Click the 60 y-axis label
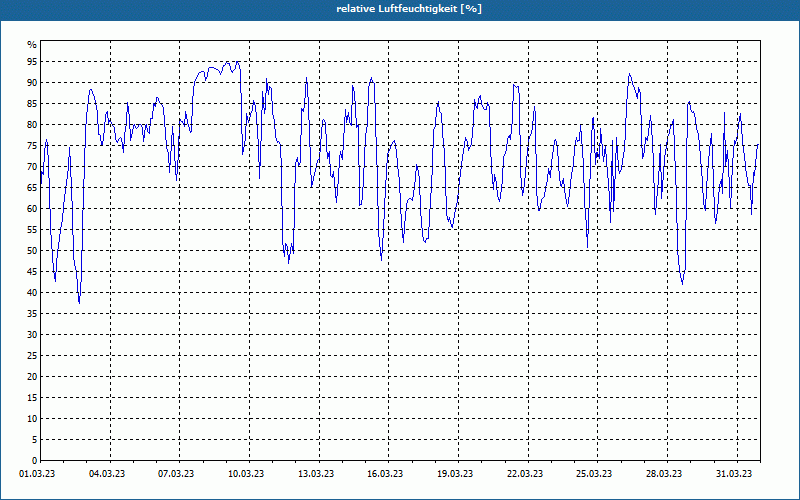This screenshot has height=500, width=800. tap(32, 209)
